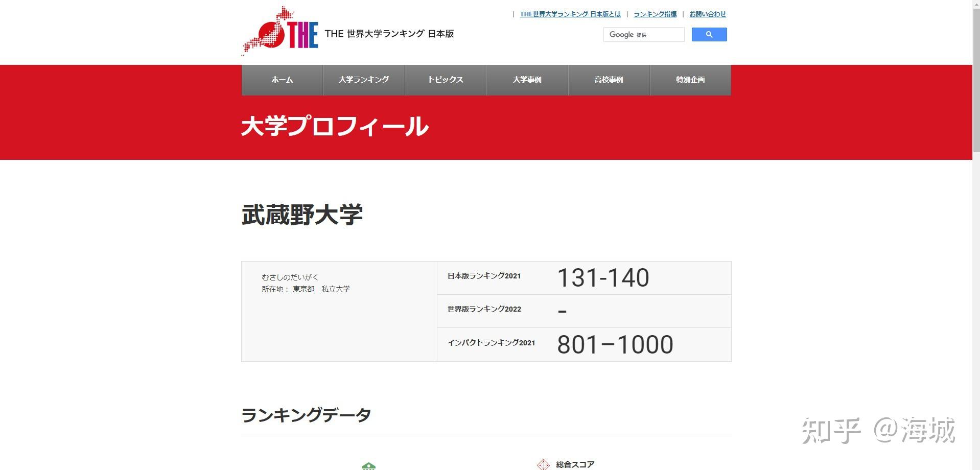Click the 大学プロフィール page title
This screenshot has width=980, height=470.
click(335, 126)
